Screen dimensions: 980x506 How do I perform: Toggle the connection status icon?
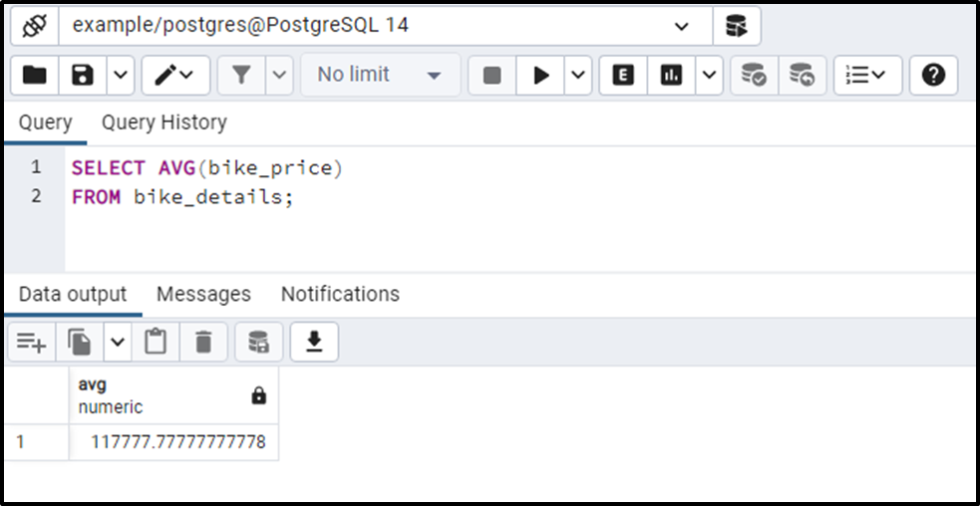point(35,26)
